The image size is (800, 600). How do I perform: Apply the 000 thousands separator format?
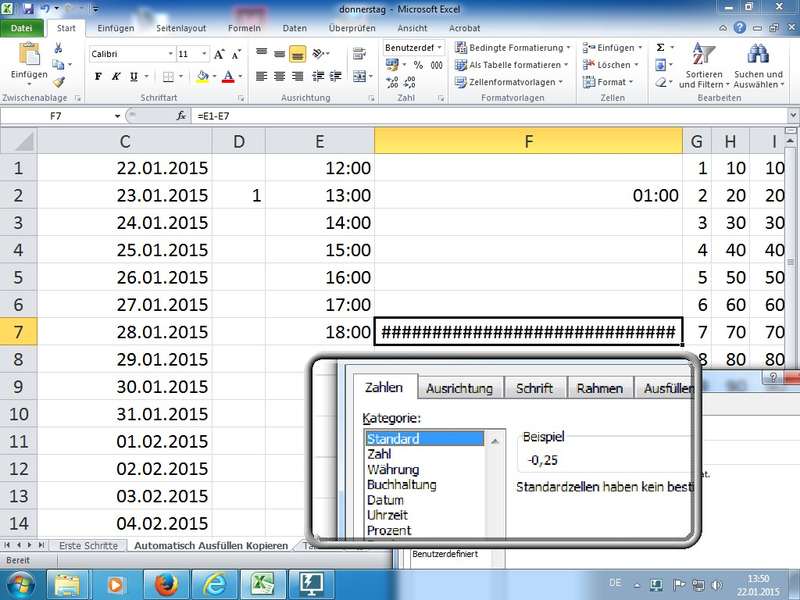pyautogui.click(x=437, y=65)
